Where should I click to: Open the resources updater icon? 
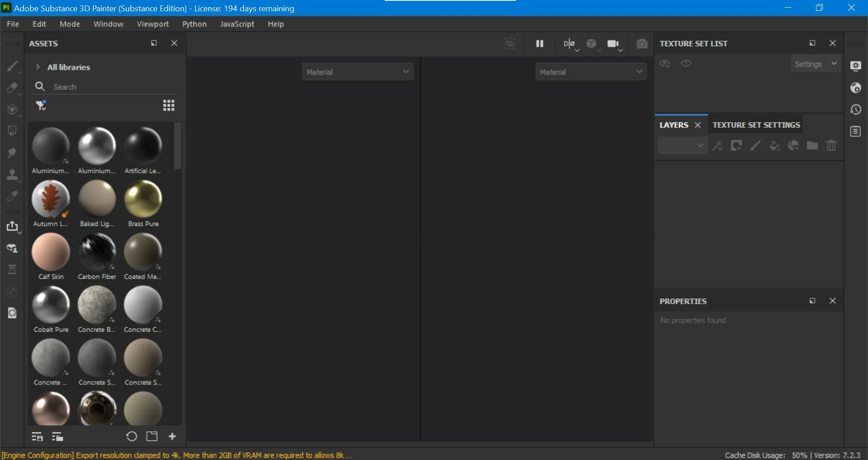tap(12, 248)
